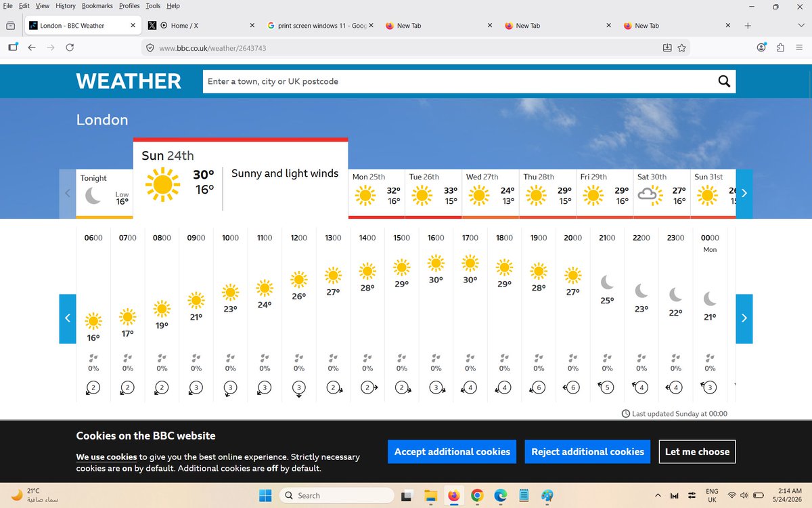The image size is (812, 508).
Task: Click the install site as app icon
Action: (x=667, y=47)
